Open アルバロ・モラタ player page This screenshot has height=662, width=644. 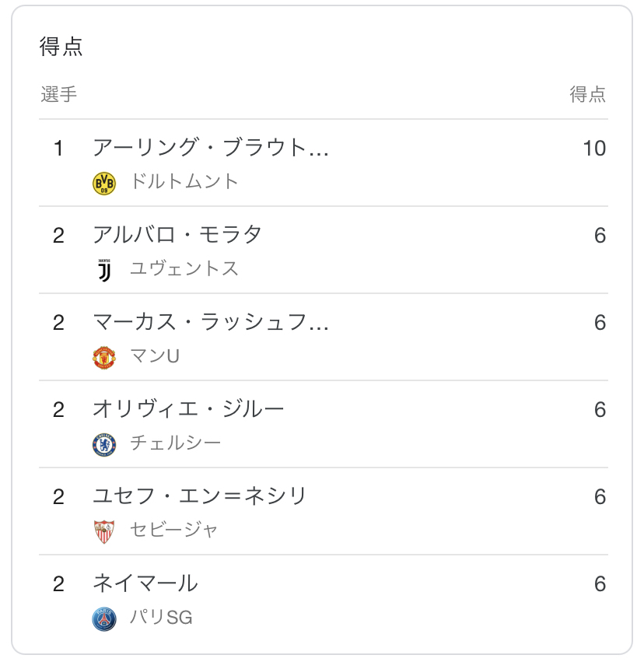pos(177,235)
